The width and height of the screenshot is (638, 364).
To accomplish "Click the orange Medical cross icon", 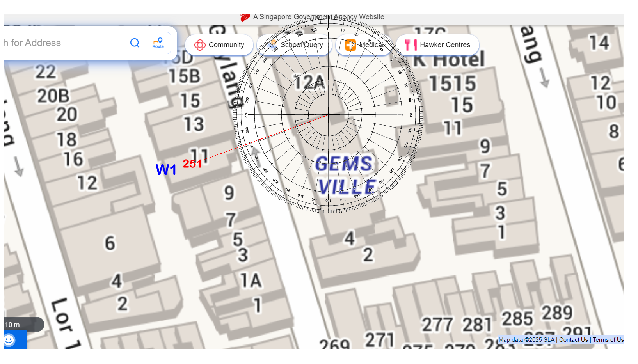I will (350, 45).
